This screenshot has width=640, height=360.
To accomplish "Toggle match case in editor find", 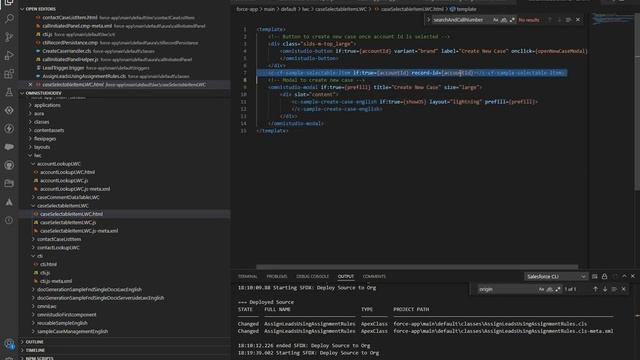I will (496, 20).
